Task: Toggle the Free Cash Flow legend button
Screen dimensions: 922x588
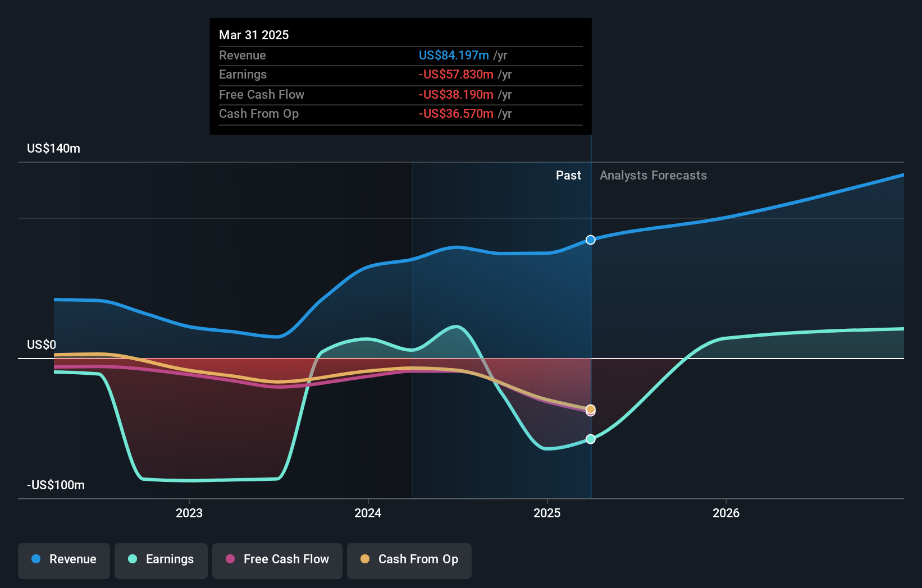Action: (277, 561)
